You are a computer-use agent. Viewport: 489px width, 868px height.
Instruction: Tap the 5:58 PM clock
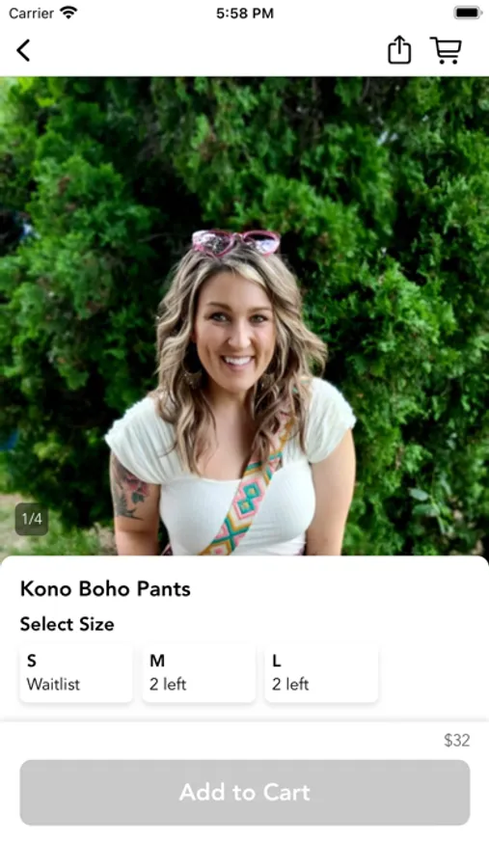click(x=245, y=14)
